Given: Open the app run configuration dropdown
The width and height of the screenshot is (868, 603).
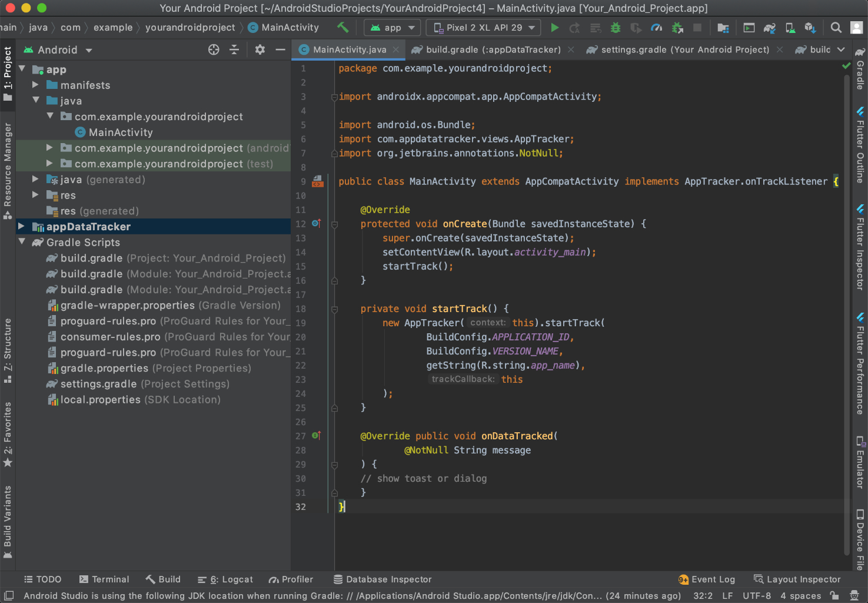Looking at the screenshot, I should [x=393, y=28].
